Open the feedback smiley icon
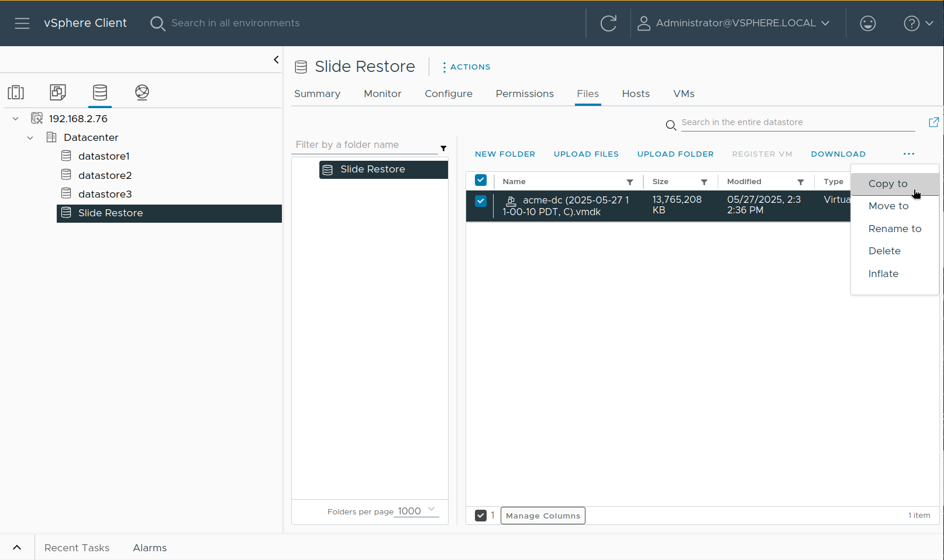The image size is (944, 560). click(868, 23)
